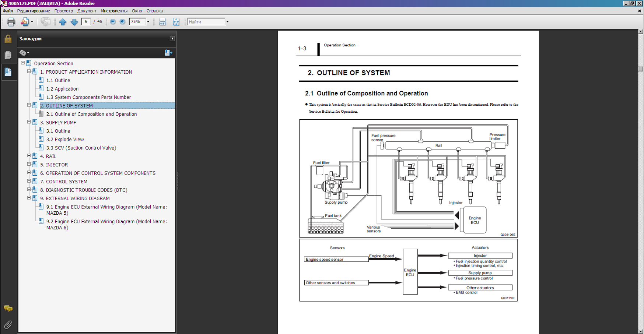The width and height of the screenshot is (644, 334).
Task: Open the Attachments paperclip panel
Action: [8, 324]
